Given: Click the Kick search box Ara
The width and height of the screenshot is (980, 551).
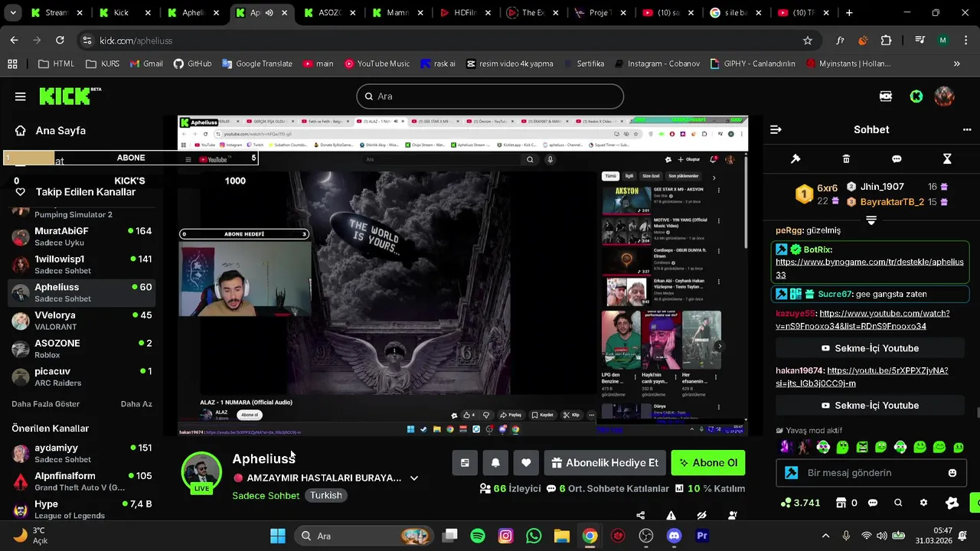Looking at the screenshot, I should coord(490,96).
